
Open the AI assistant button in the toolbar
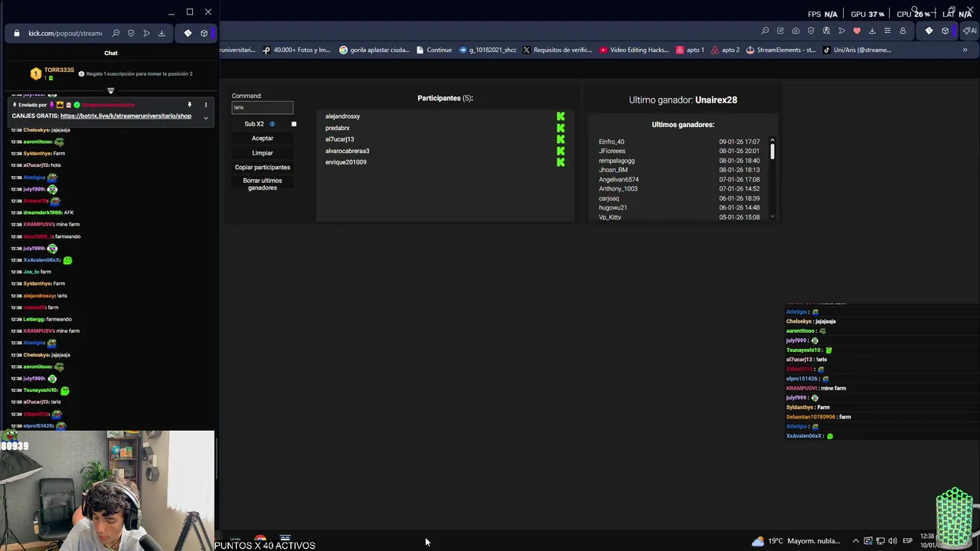coord(970,31)
